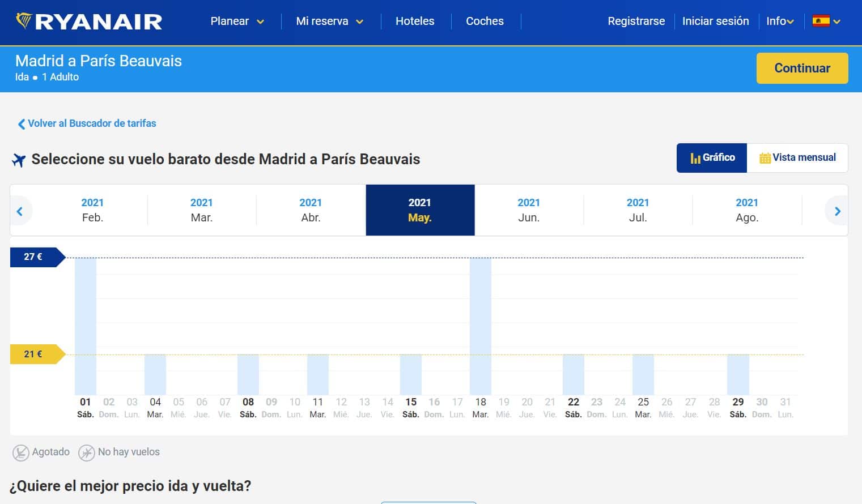862x504 pixels.
Task: Click disabled date 02 Dom.
Action: click(x=109, y=408)
